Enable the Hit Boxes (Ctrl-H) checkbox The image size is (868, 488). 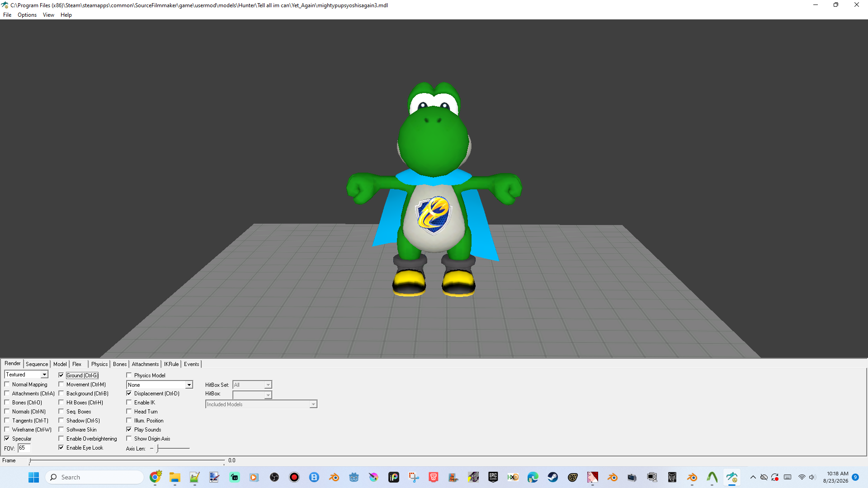click(x=61, y=403)
